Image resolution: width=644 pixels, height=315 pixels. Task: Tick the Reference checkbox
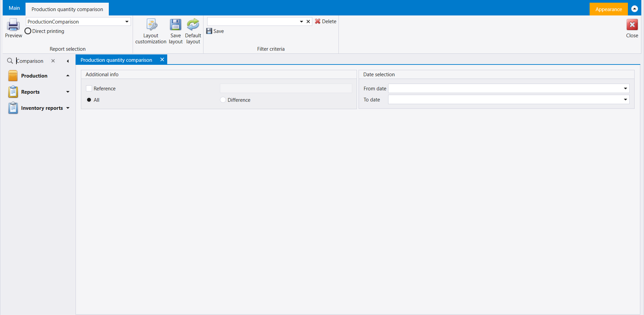(89, 88)
